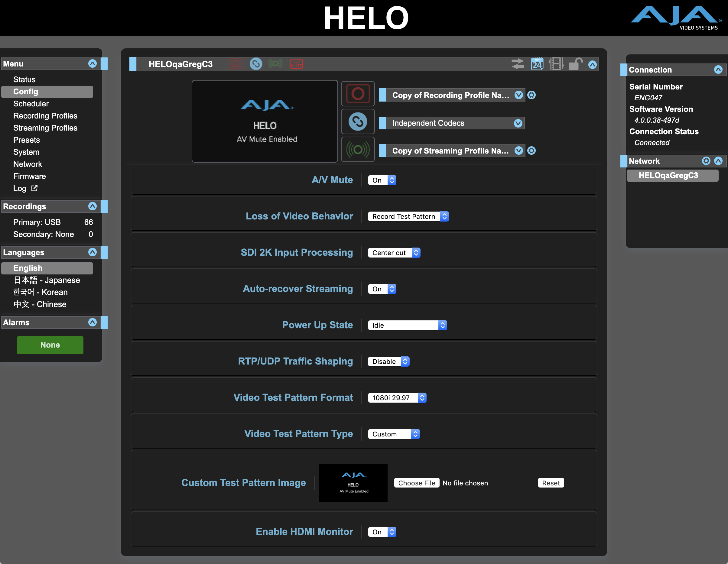Viewport: 728px width, 564px height.
Task: Collapse the Recordings panel
Action: [92, 206]
